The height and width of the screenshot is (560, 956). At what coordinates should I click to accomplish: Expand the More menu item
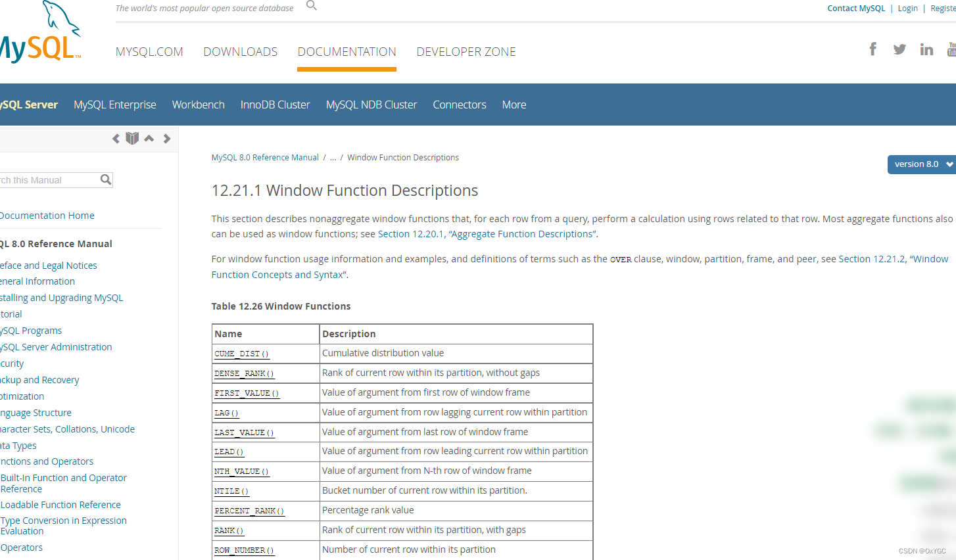[x=514, y=105]
